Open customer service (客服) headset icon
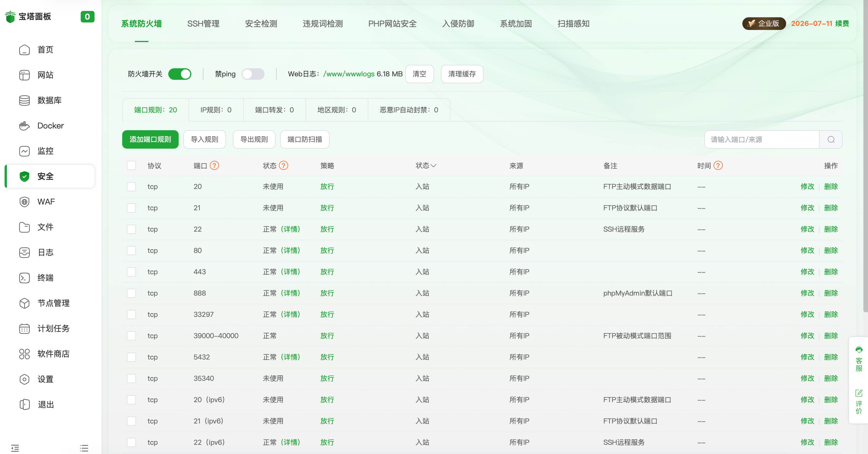 pyautogui.click(x=859, y=350)
